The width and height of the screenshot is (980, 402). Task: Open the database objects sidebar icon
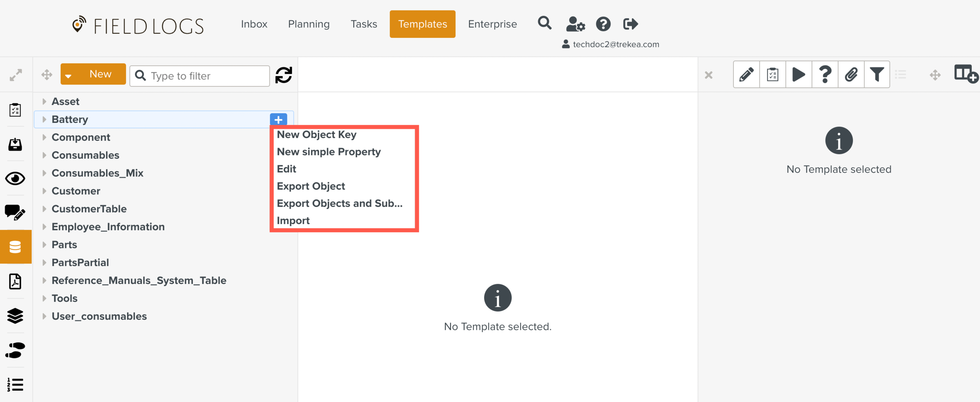15,247
